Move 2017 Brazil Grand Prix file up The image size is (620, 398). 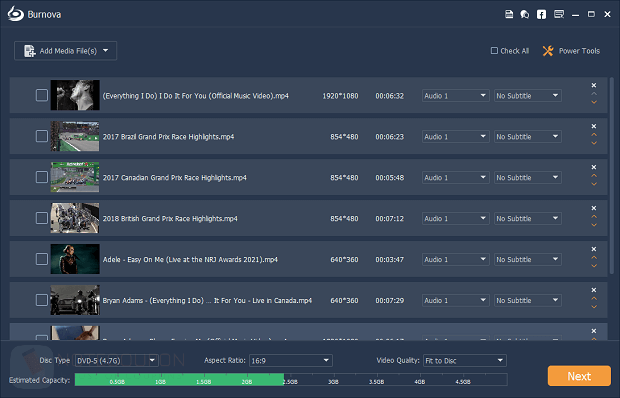point(594,134)
